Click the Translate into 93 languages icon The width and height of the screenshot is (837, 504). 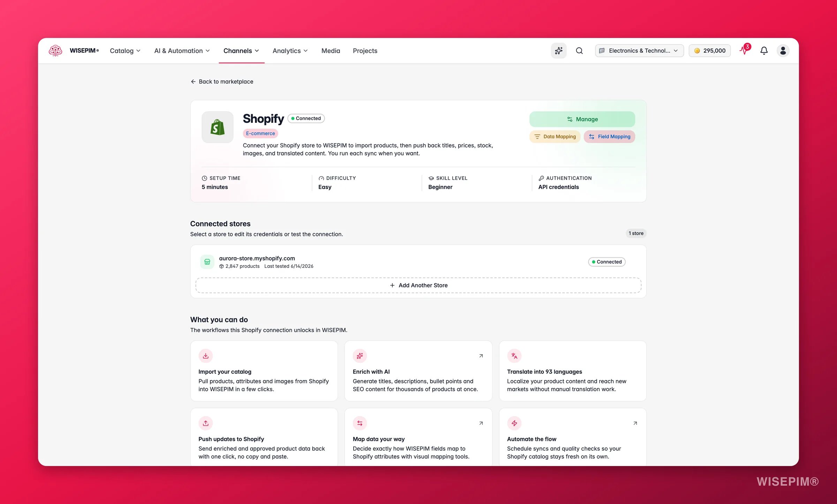514,356
